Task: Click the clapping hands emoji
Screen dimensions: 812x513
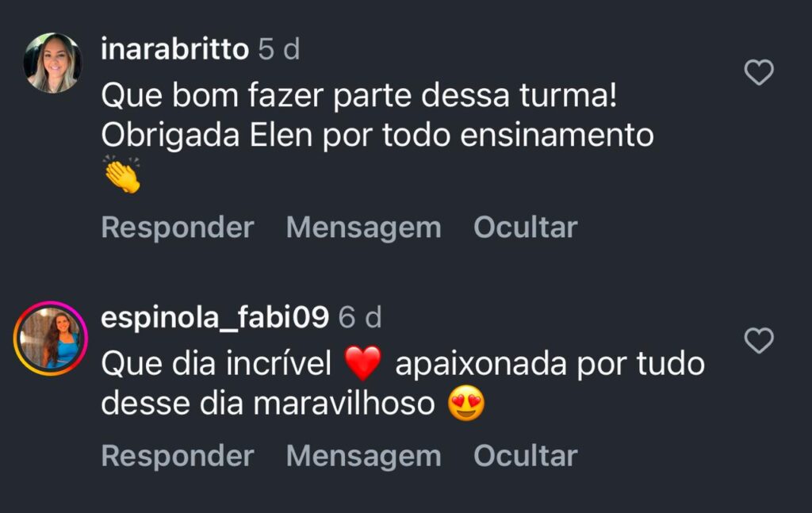Action: 122,175
